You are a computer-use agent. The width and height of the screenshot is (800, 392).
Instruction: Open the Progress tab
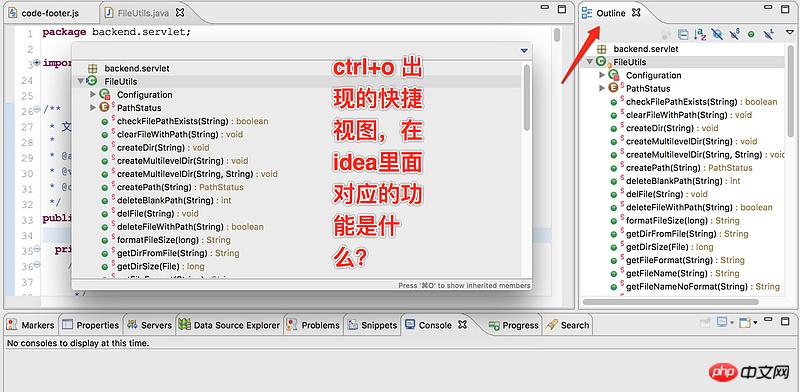click(x=513, y=325)
